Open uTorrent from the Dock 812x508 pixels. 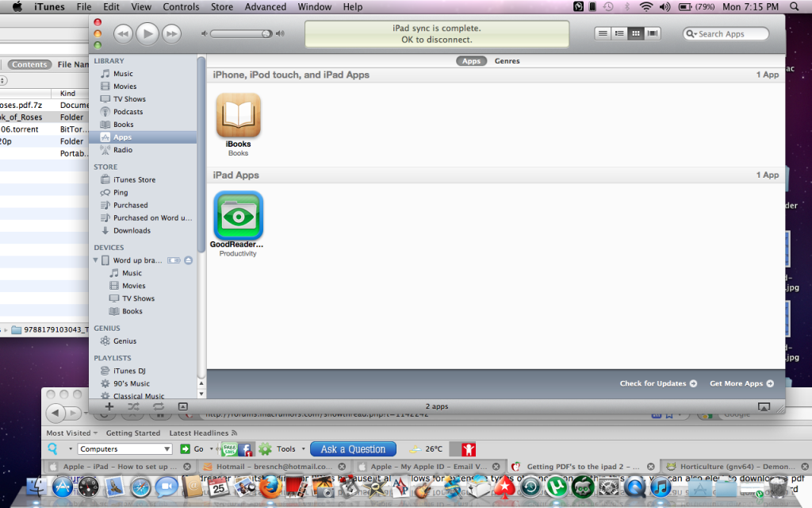coord(557,487)
